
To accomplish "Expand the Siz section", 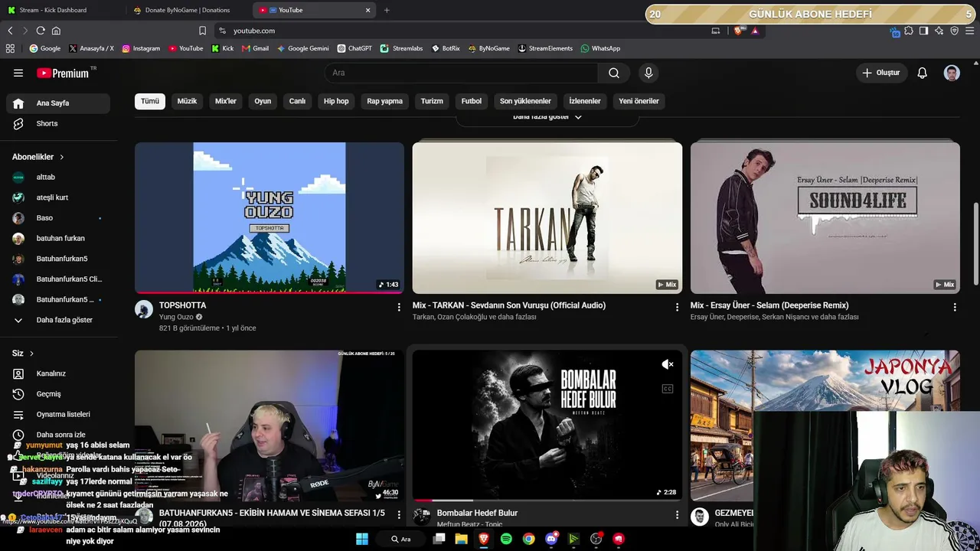I will click(23, 354).
